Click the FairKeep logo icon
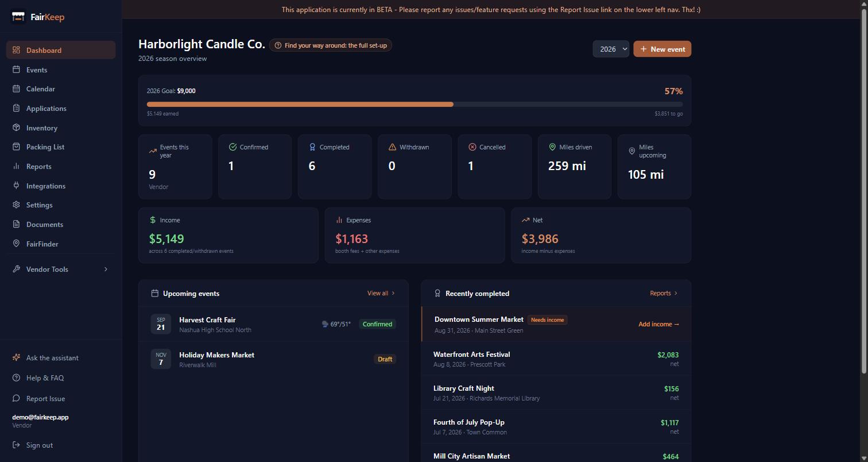The width and height of the screenshot is (868, 462). point(18,17)
